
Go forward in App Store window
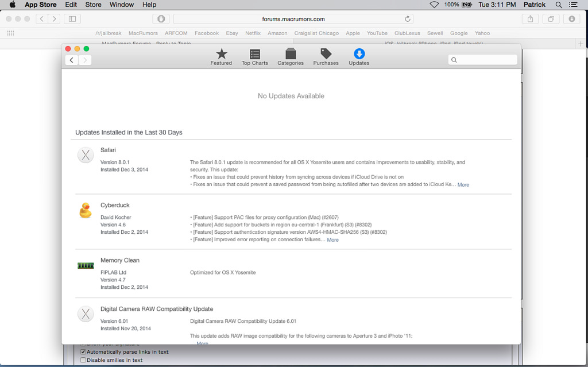coord(85,60)
